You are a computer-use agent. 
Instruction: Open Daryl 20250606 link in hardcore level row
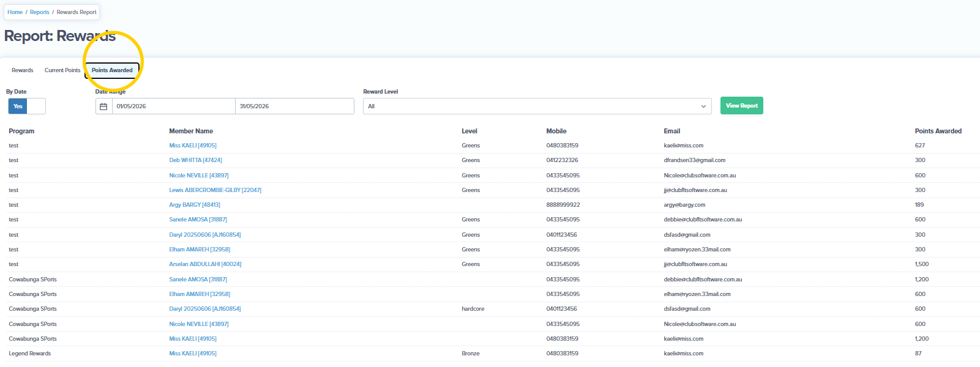(x=205, y=309)
